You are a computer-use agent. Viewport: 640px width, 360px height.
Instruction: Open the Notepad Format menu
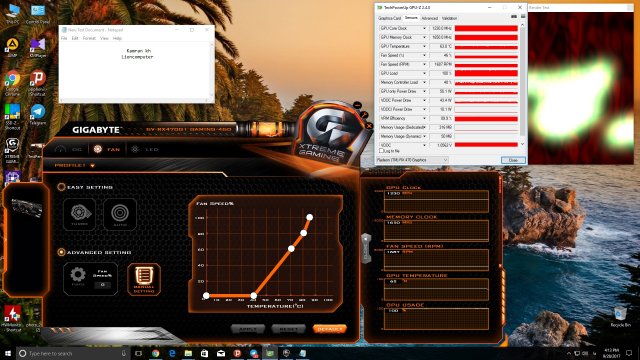tap(89, 38)
